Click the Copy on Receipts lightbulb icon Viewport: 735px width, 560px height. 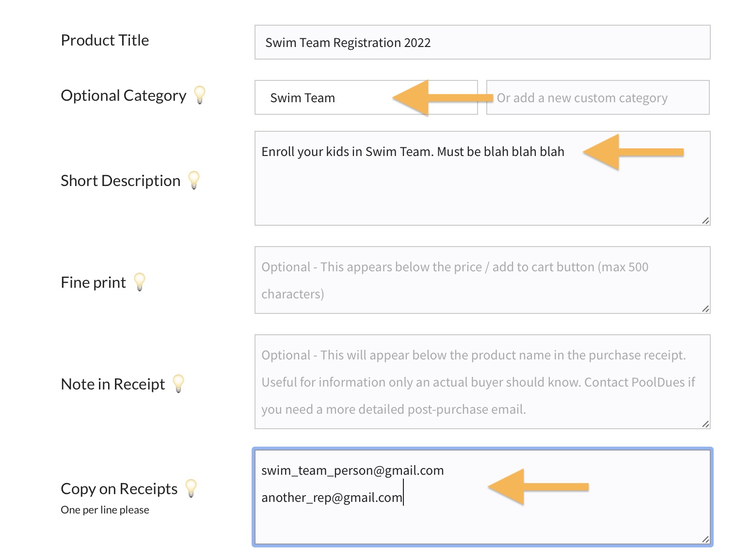click(x=191, y=488)
